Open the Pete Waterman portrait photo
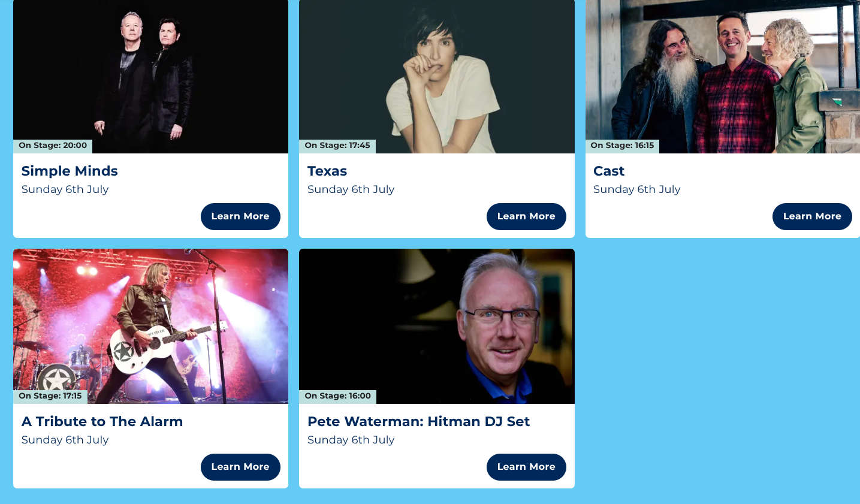 (437, 326)
